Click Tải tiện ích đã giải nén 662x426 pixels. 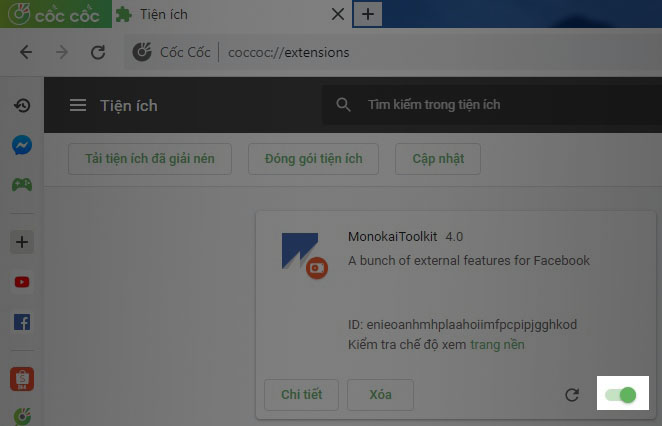pos(150,159)
